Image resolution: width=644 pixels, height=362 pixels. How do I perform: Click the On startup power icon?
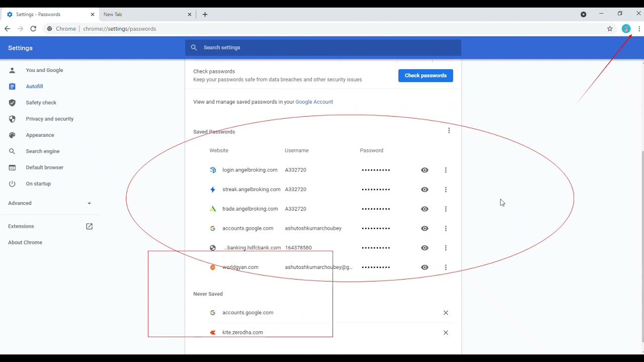click(12, 184)
